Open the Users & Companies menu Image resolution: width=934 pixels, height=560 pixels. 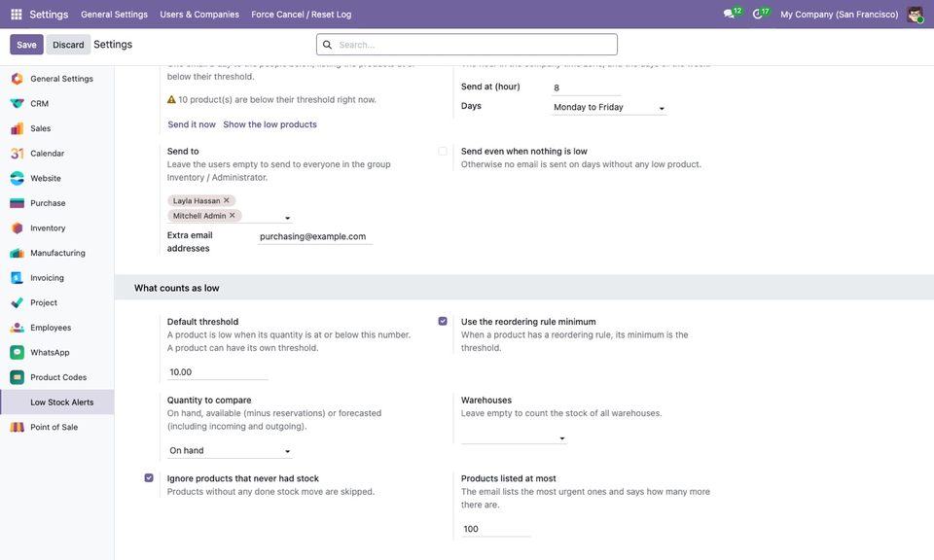pos(199,15)
